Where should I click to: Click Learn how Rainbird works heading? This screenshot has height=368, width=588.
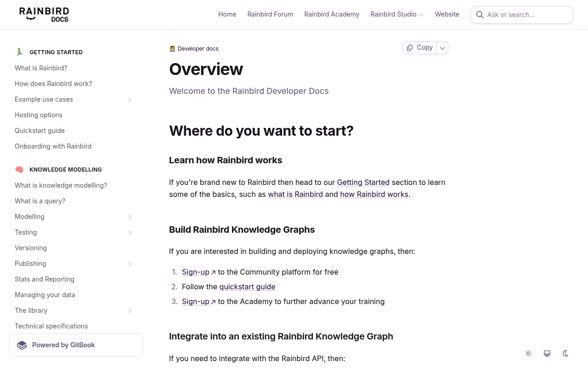pyautogui.click(x=226, y=161)
